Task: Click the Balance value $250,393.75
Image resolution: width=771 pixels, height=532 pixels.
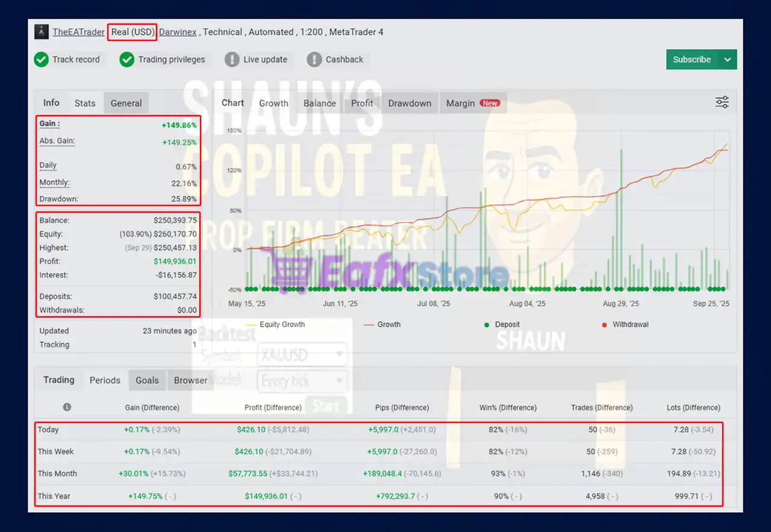Action: (175, 221)
